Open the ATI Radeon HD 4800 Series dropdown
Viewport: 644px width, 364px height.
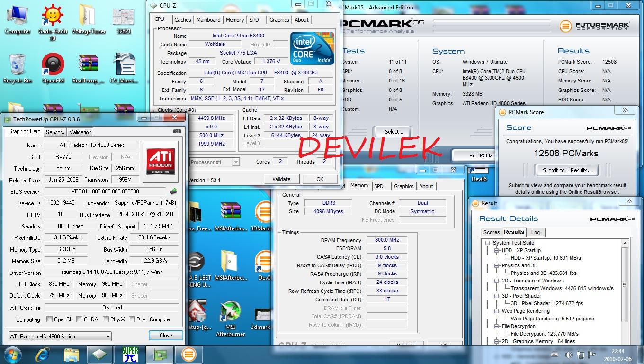click(x=60, y=336)
